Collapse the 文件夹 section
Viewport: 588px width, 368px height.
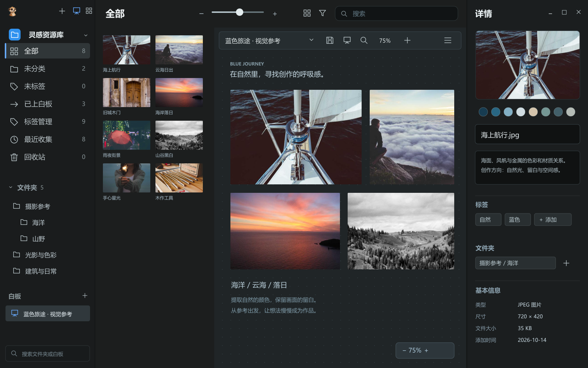(x=11, y=187)
